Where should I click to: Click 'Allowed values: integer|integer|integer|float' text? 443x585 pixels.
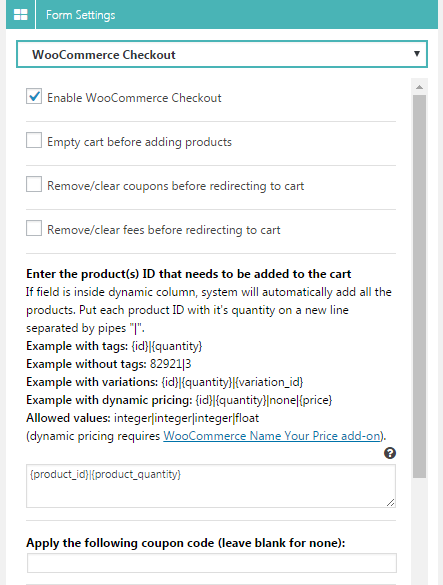pyautogui.click(x=143, y=418)
